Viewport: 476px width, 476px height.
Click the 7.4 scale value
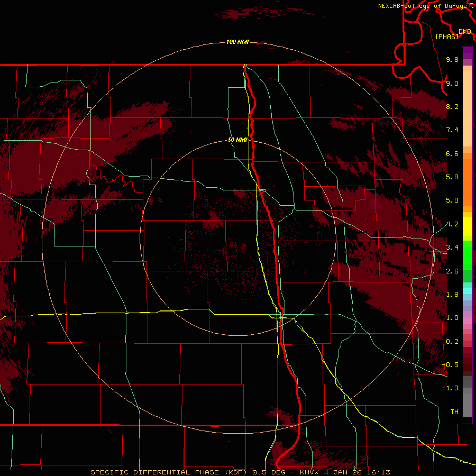[x=452, y=130]
